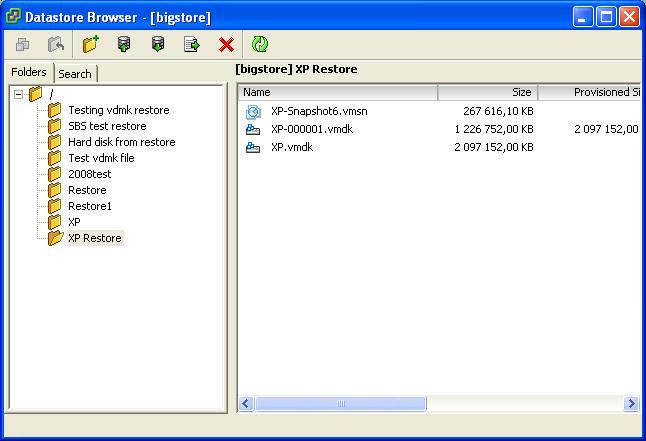This screenshot has height=441, width=646.
Task: Click the Restore1 folder icon
Action: coord(54,206)
